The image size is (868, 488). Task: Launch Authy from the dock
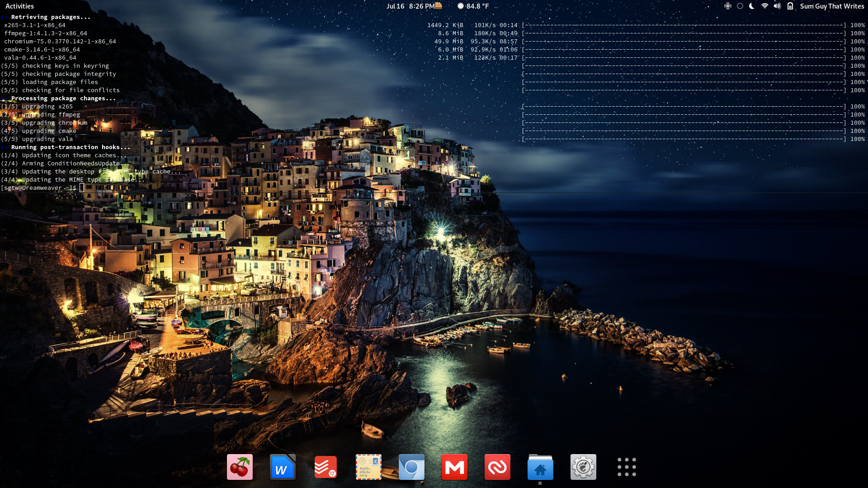click(x=497, y=467)
